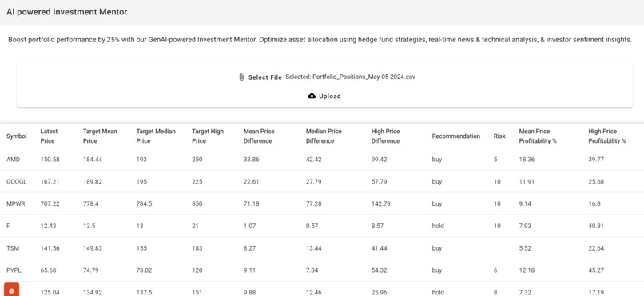Sort by the Symbol column header
The width and height of the screenshot is (644, 296).
17,136
